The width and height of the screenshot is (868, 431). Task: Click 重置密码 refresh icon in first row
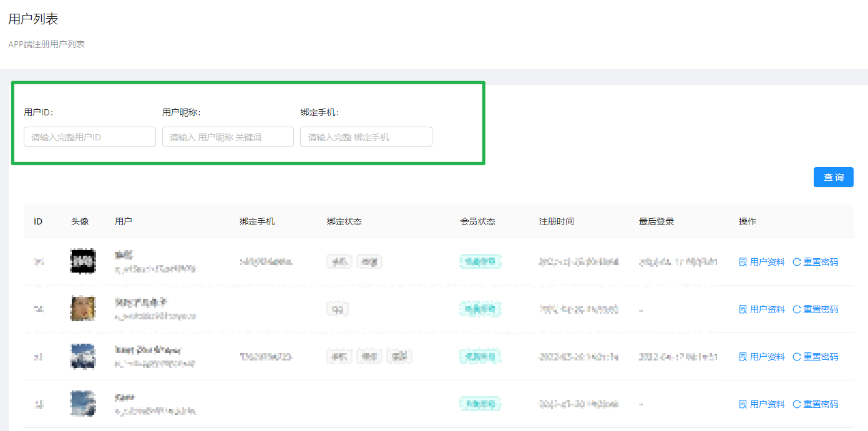[x=796, y=262]
